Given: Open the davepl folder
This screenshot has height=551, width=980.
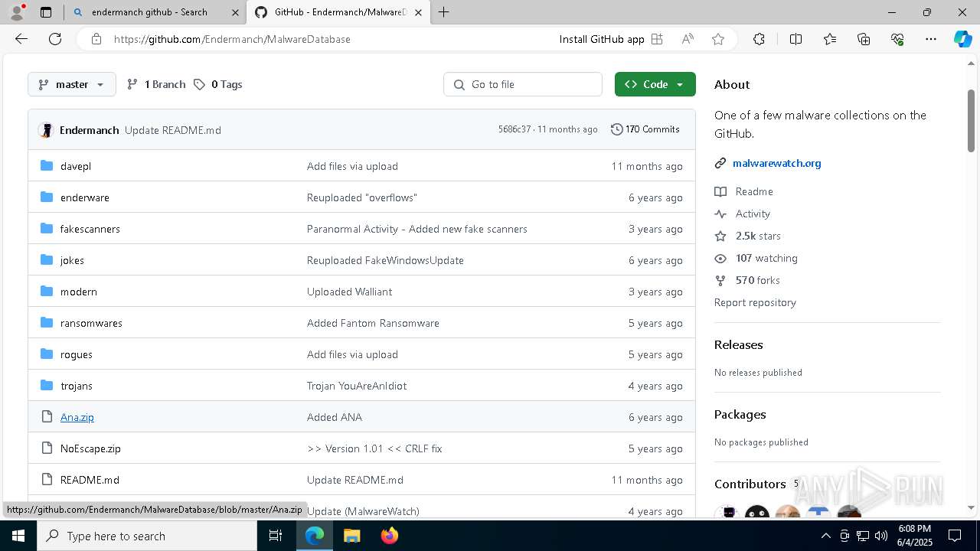Looking at the screenshot, I should [75, 166].
